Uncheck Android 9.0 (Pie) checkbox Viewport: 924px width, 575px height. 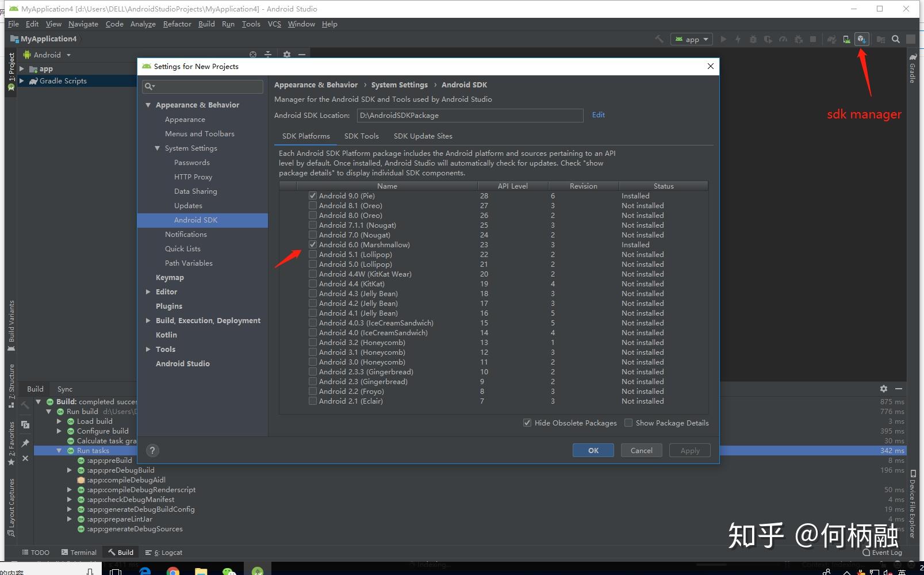coord(313,195)
